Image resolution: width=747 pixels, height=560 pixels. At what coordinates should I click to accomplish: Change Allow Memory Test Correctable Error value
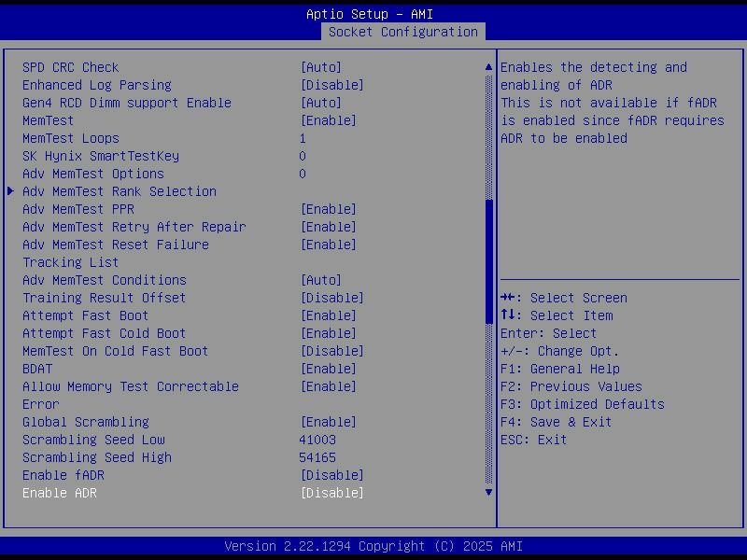[x=329, y=386]
